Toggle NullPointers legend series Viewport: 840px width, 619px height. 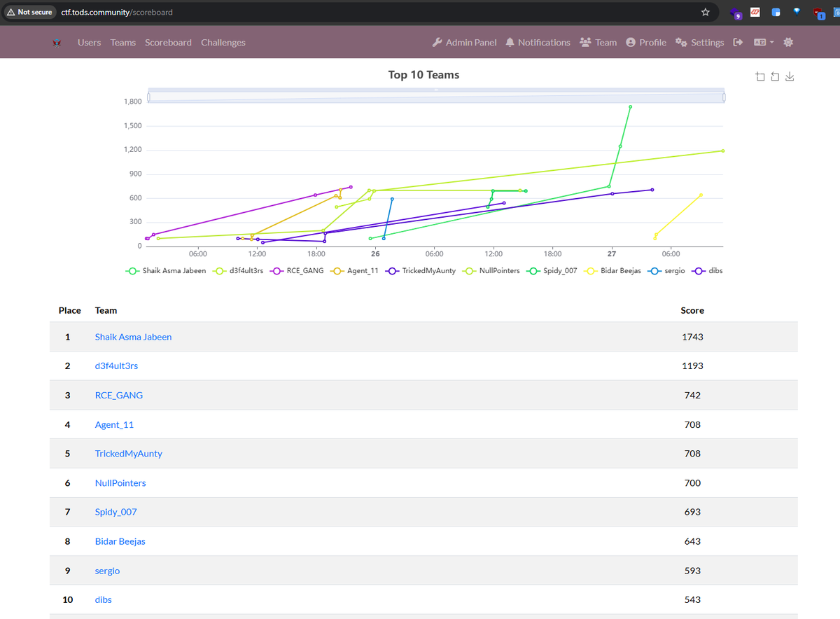point(491,270)
